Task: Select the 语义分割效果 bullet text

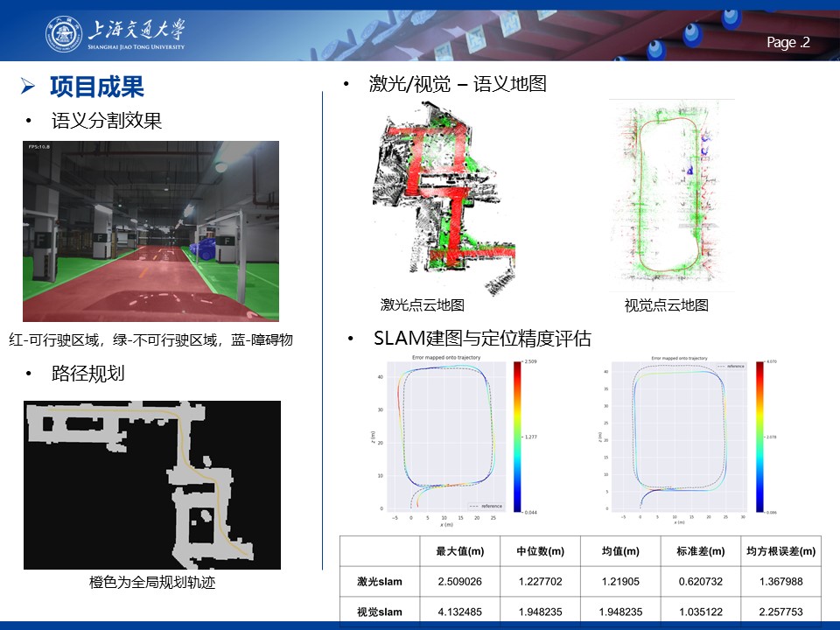Action: pos(107,121)
